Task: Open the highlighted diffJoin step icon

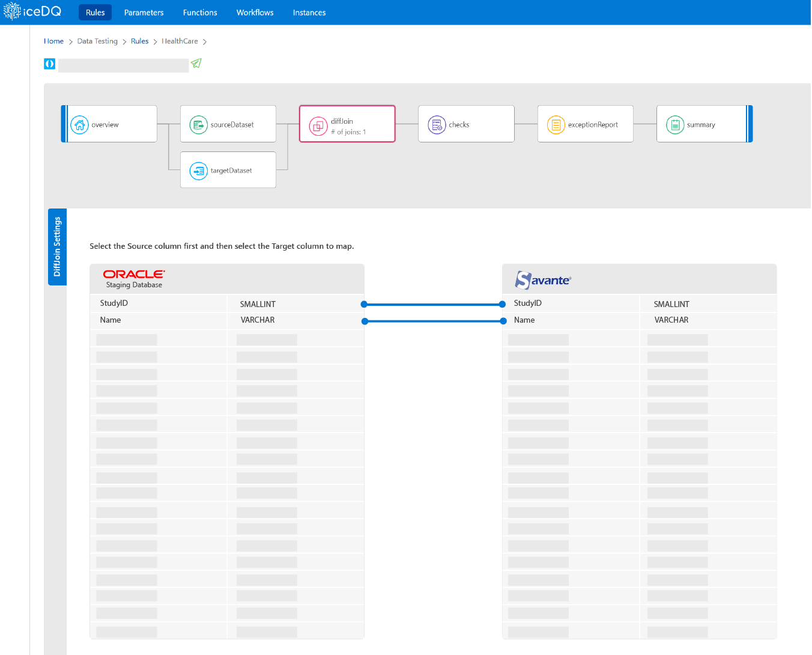Action: [x=318, y=123]
